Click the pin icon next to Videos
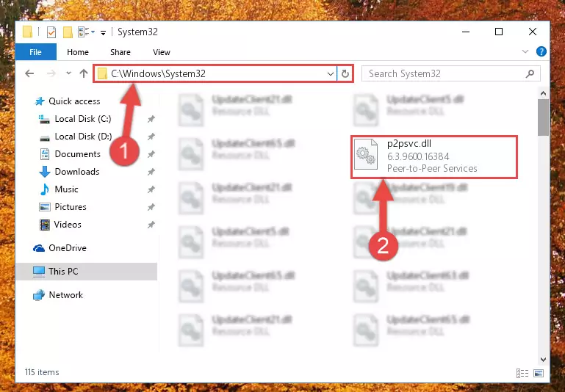Screen dimensions: 565x392 (x=151, y=225)
